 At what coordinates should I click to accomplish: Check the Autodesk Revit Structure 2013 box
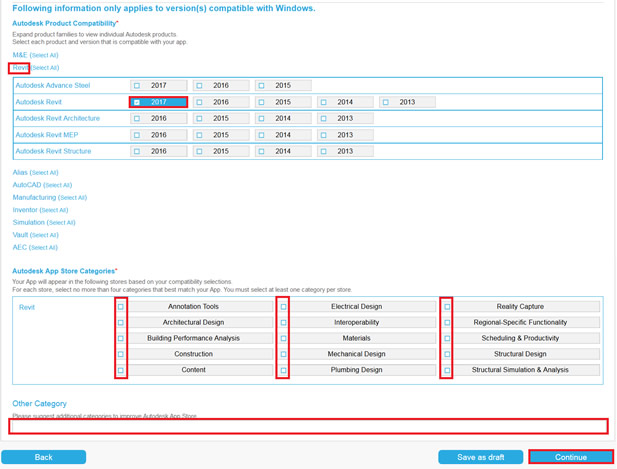click(x=323, y=151)
